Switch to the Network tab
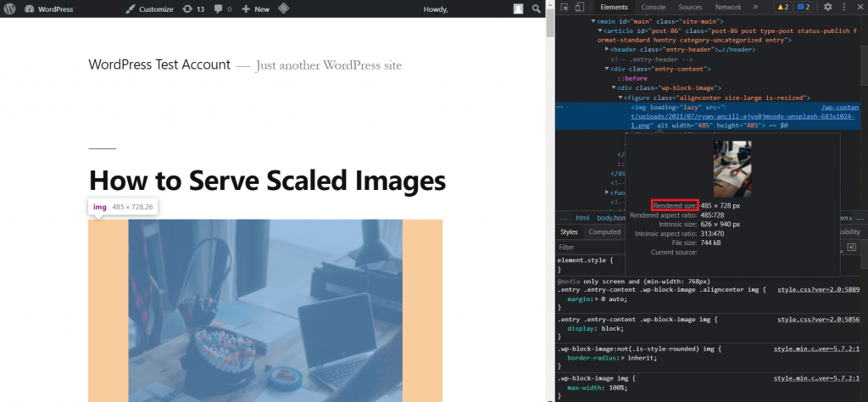 point(727,7)
